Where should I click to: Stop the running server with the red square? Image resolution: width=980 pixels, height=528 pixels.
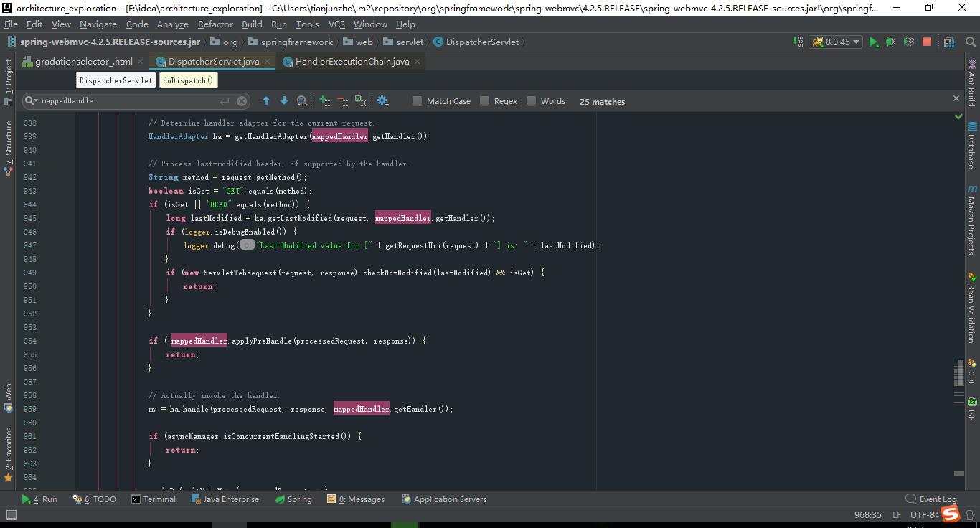[927, 42]
